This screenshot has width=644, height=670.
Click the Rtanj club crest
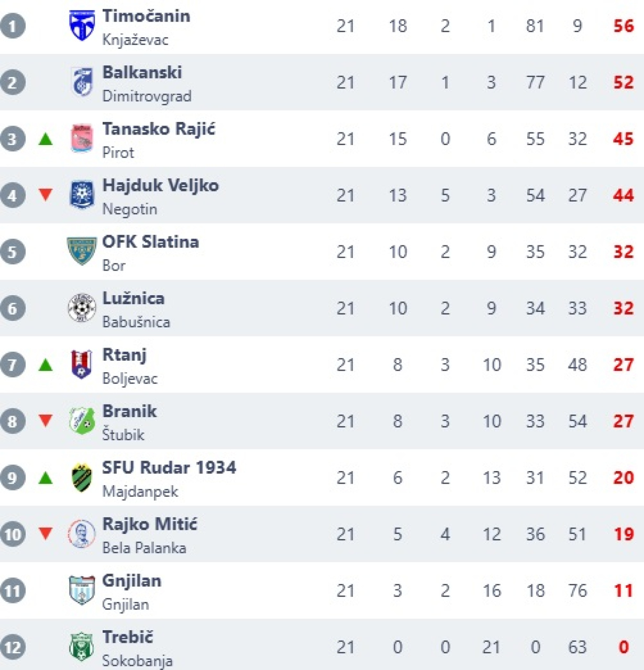pos(82,364)
